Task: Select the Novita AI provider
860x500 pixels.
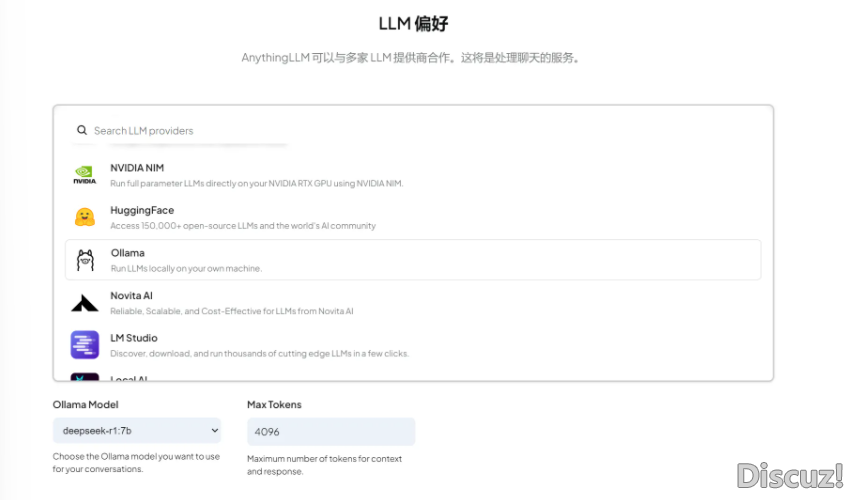Action: (x=413, y=303)
